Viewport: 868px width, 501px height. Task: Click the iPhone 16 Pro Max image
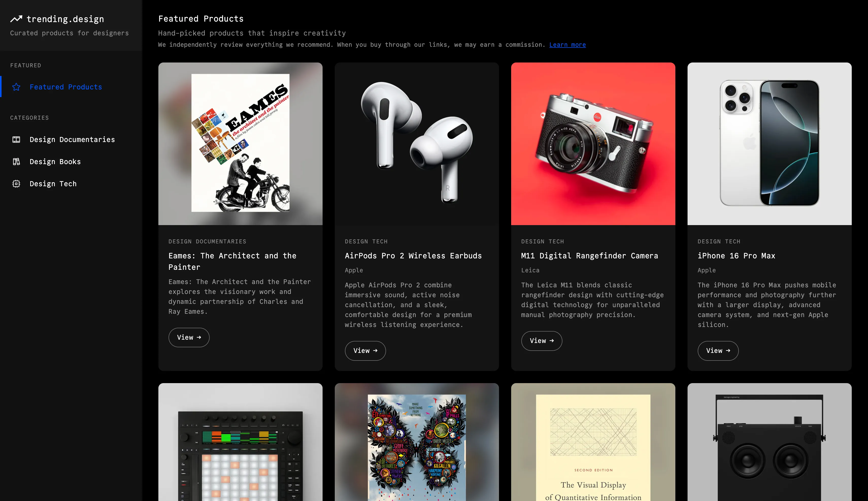tap(769, 144)
